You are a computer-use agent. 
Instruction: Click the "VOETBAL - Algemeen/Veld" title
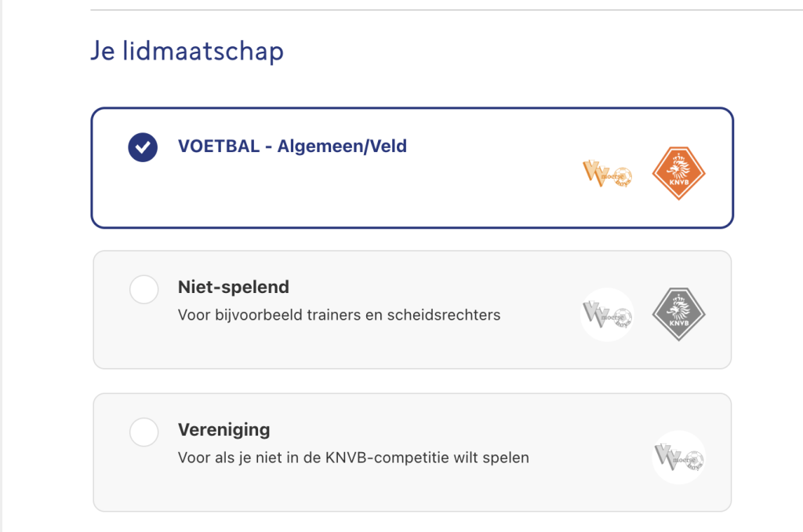[x=292, y=146]
